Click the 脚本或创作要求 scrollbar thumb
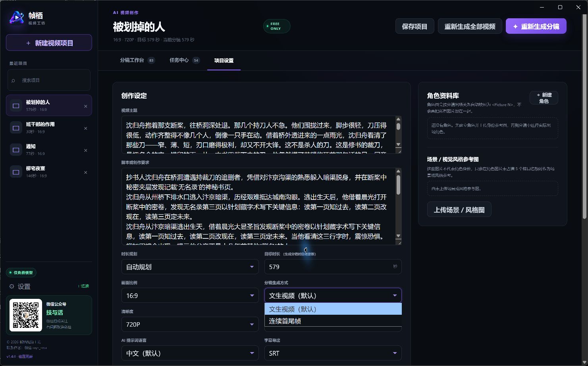Image resolution: width=588 pixels, height=366 pixels. (398, 184)
